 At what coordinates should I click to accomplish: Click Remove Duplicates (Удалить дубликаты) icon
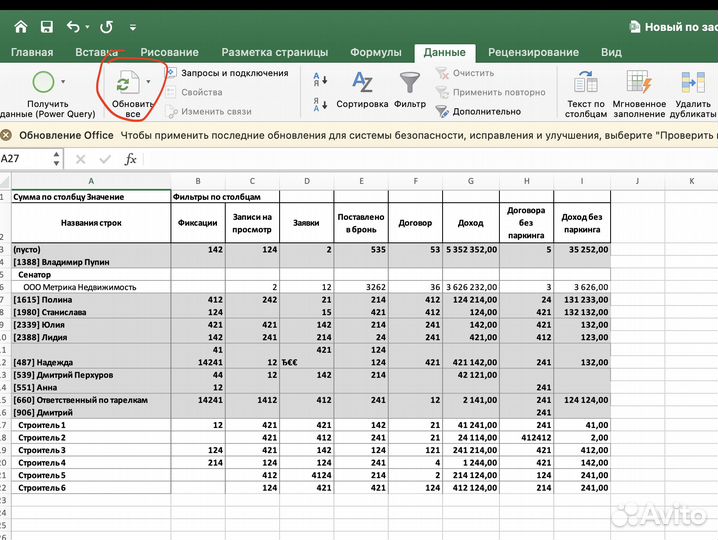[x=693, y=82]
